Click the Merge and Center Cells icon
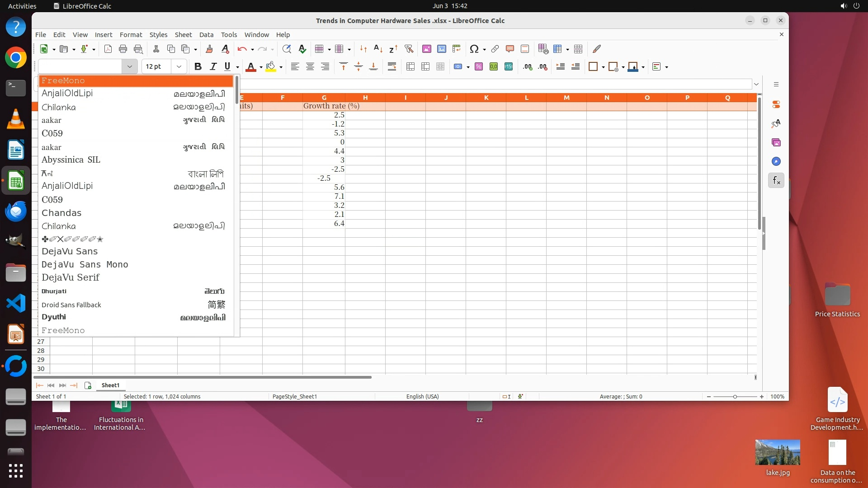Image resolution: width=868 pixels, height=488 pixels. [x=410, y=67]
